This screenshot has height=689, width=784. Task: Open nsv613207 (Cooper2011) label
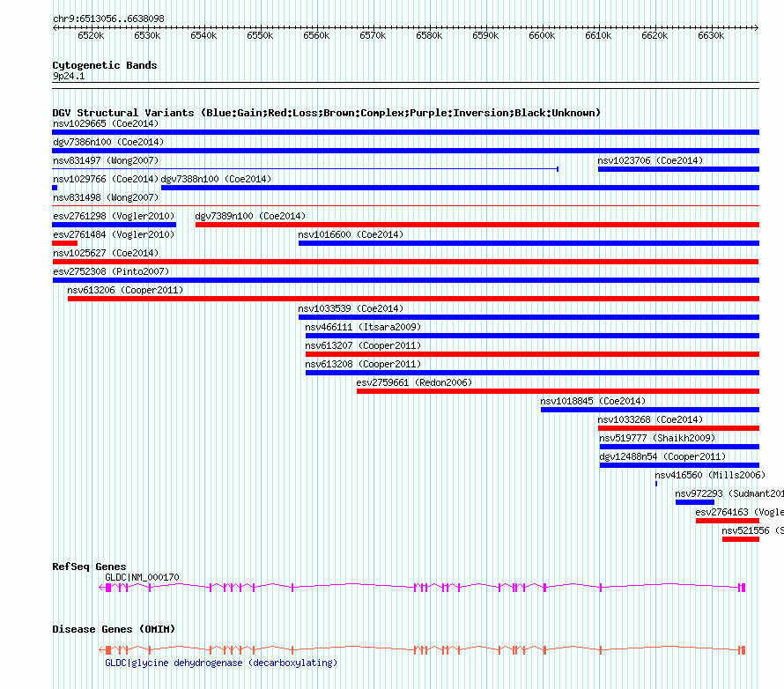tap(363, 345)
